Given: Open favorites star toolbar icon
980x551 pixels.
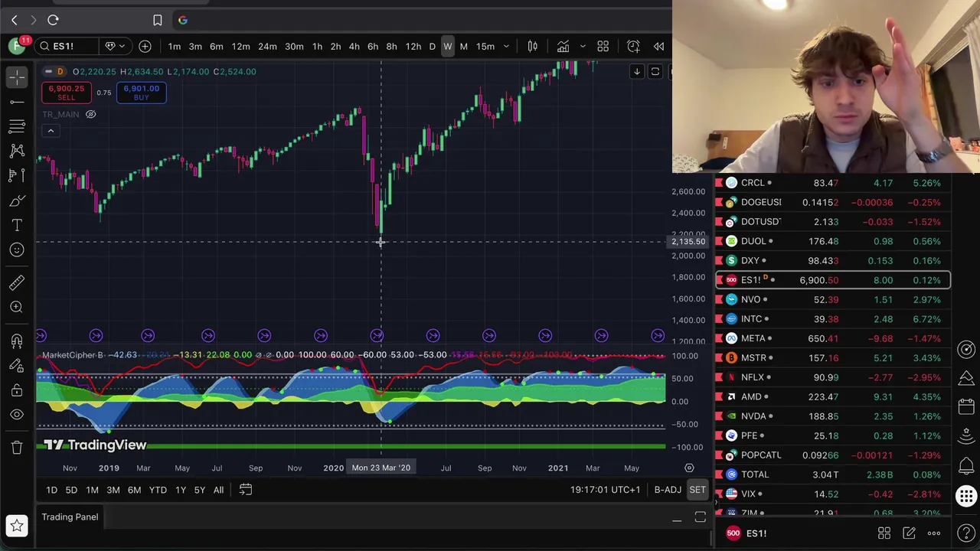Looking at the screenshot, I should 17,524.
